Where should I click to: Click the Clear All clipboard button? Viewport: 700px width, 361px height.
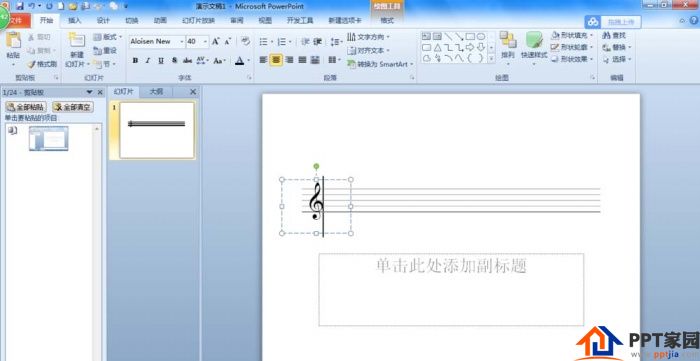73,107
